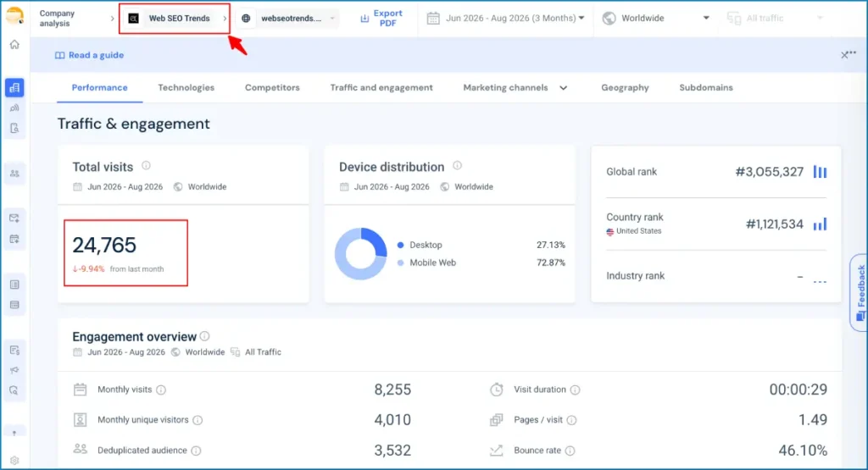The width and height of the screenshot is (868, 470).
Task: Click the 4,010 unique visitors value
Action: (x=392, y=420)
